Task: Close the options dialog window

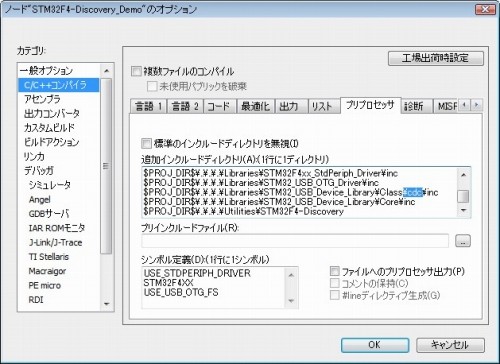Action: [485, 9]
